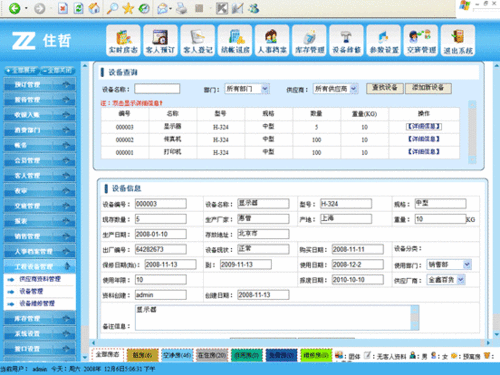
Task: Expand the 夜审 sidebar section
Action: [40, 191]
